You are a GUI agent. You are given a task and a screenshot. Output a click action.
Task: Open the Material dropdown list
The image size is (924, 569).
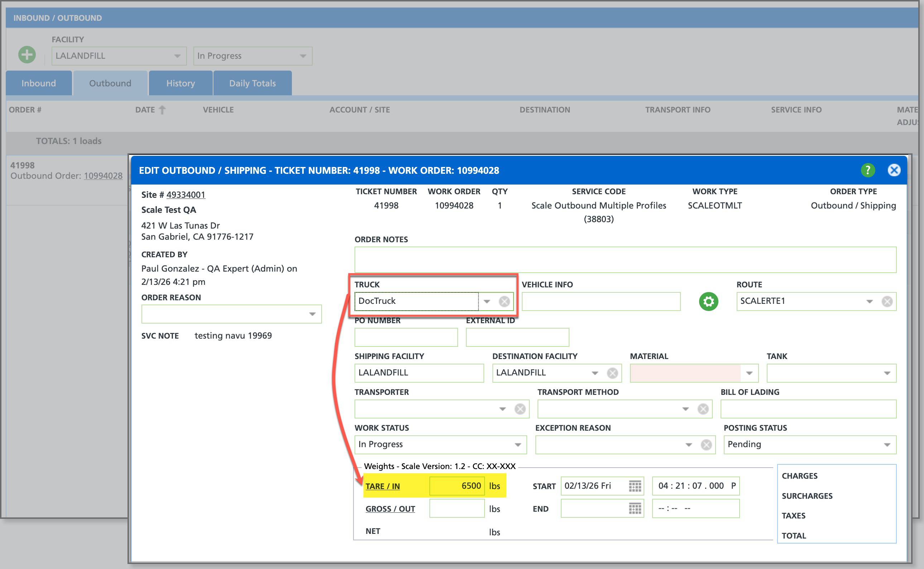click(x=749, y=373)
